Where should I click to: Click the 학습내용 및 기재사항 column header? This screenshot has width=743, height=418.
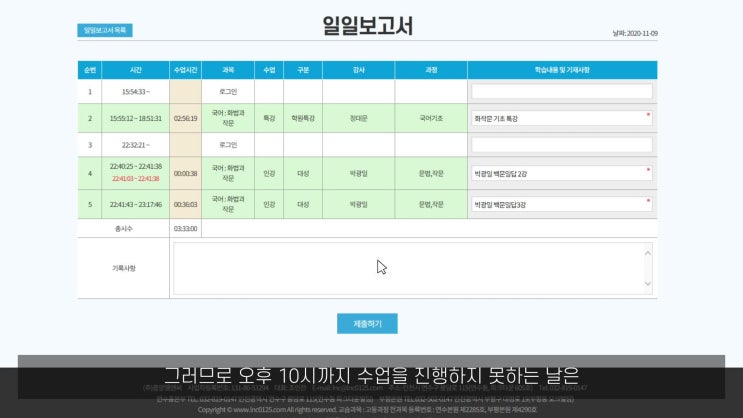tap(562, 70)
